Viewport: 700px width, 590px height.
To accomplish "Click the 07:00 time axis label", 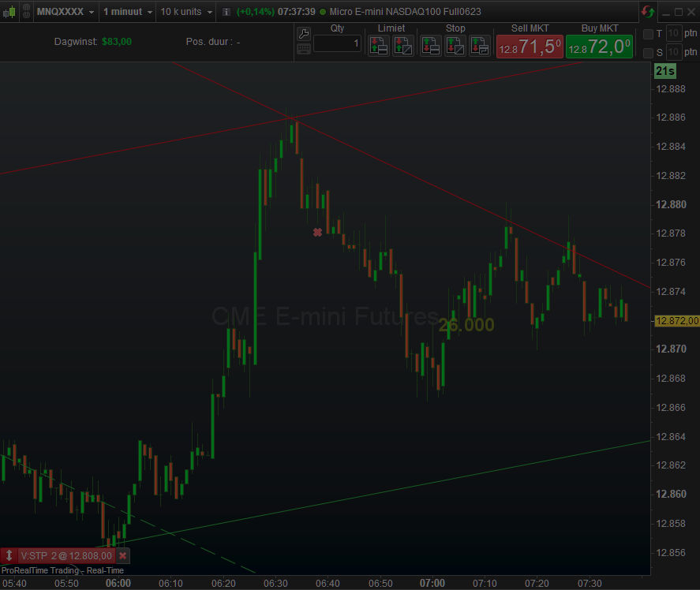I will 432,583.
